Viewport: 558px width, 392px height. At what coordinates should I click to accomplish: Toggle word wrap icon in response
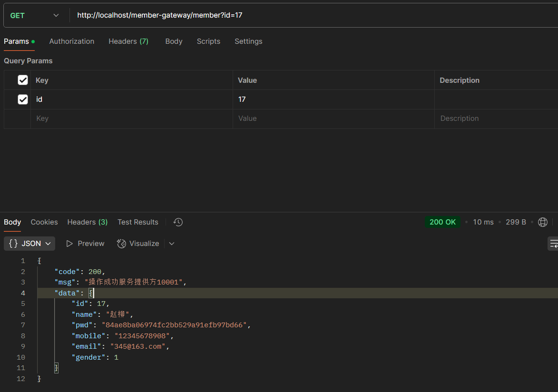pyautogui.click(x=553, y=244)
